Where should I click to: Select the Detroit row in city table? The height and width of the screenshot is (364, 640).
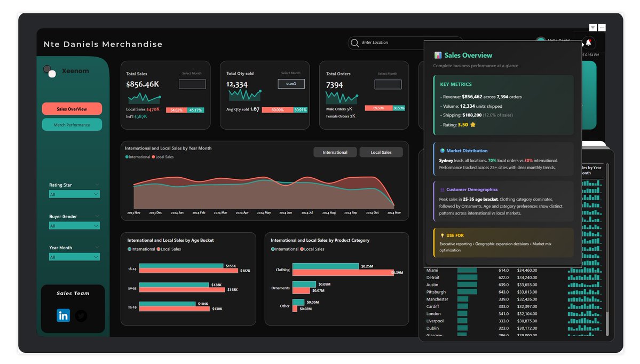tap(513, 278)
